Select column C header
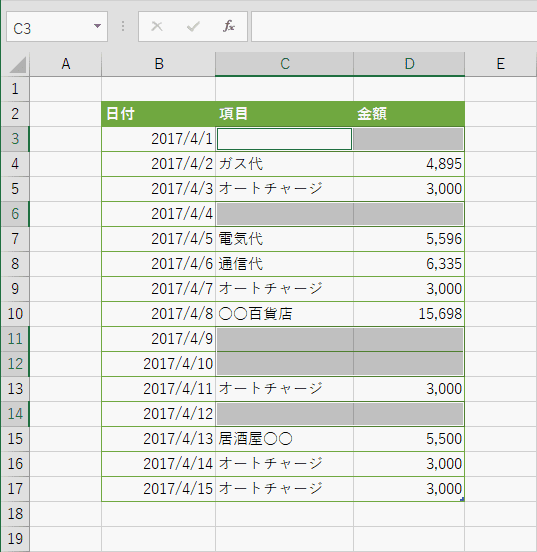This screenshot has height=552, width=537. tap(285, 64)
